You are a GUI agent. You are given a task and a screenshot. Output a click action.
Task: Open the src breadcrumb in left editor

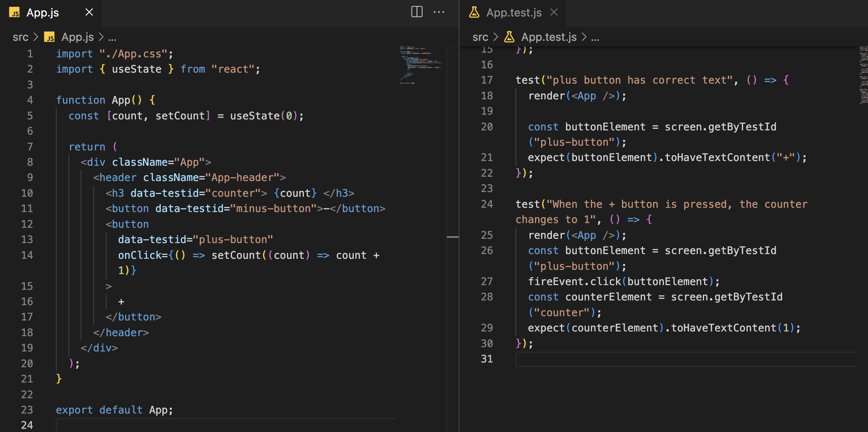click(x=20, y=37)
